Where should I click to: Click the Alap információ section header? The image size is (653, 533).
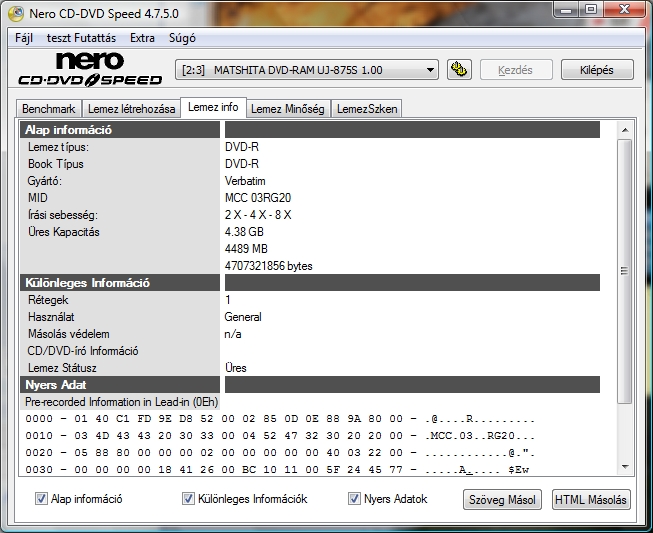point(120,130)
